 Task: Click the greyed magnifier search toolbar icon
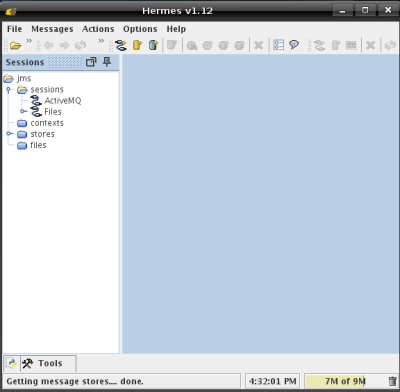192,45
